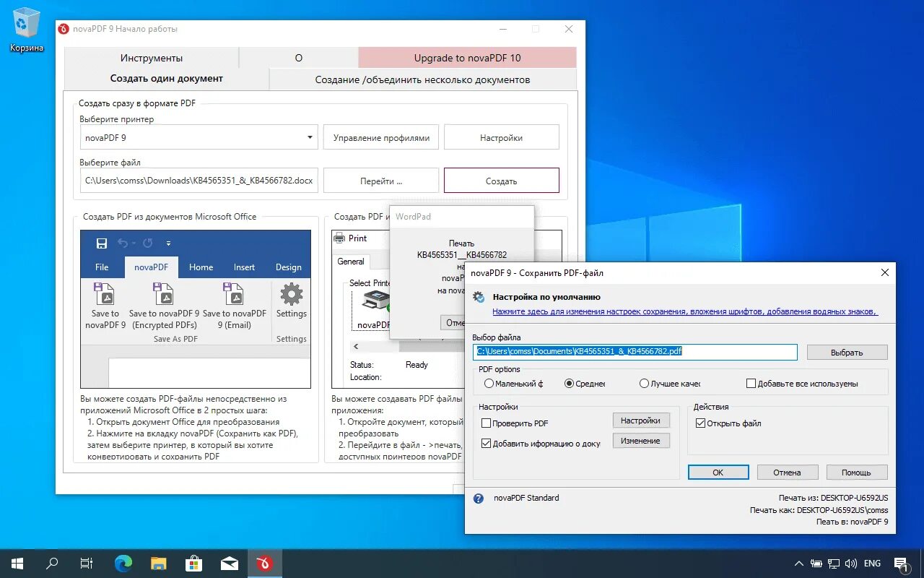Click the Создать button
The height and width of the screenshot is (578, 924).
point(501,181)
